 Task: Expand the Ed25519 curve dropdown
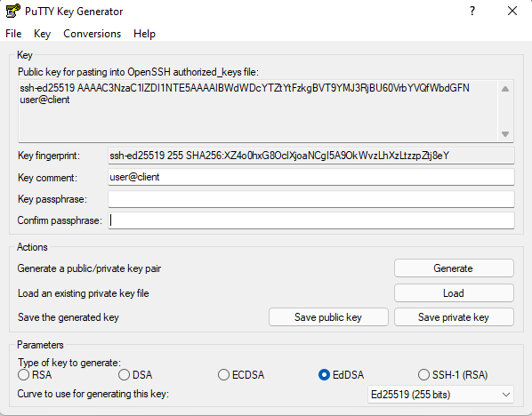(x=440, y=395)
